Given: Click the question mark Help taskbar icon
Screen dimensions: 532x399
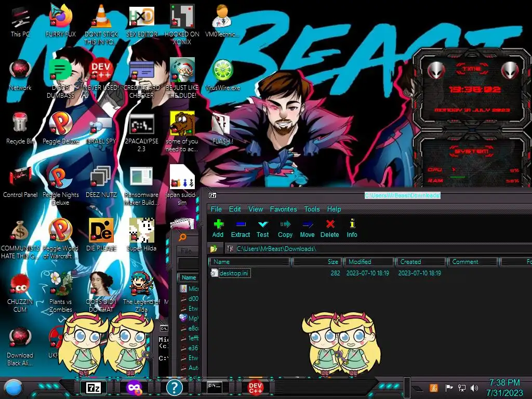Looking at the screenshot, I should coord(175,388).
